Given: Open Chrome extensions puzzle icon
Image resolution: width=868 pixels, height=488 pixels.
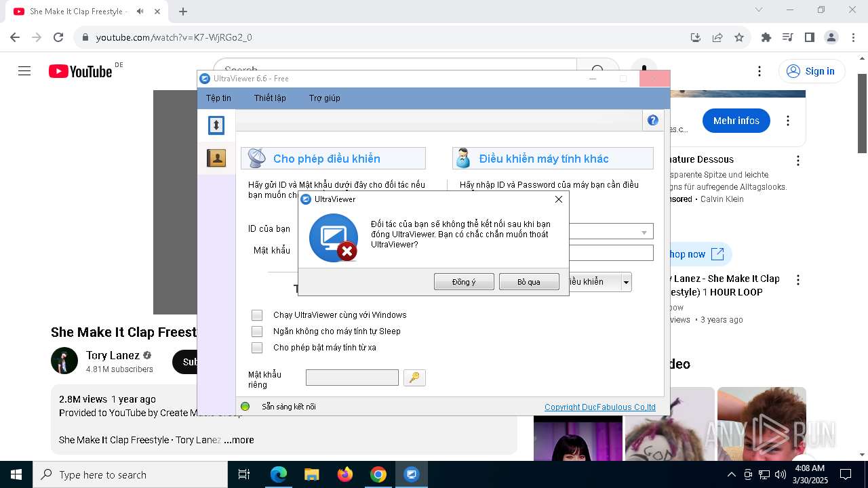Looking at the screenshot, I should pyautogui.click(x=766, y=37).
